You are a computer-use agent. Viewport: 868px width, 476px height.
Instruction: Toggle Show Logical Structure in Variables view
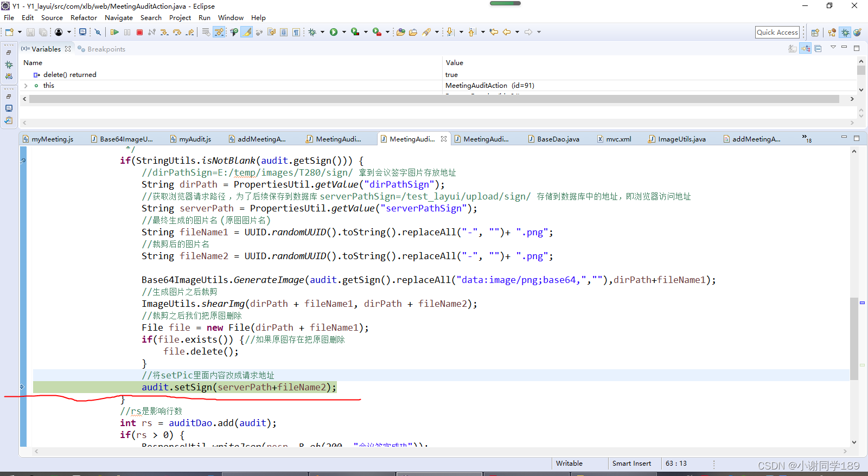click(x=806, y=49)
